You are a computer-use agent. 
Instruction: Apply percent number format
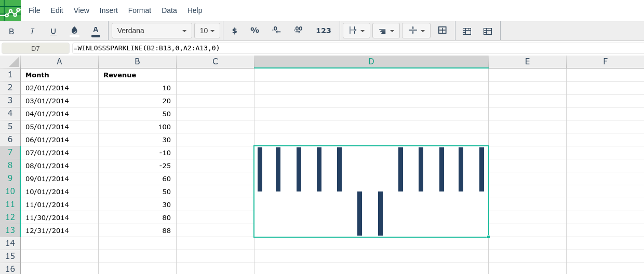pyautogui.click(x=254, y=31)
